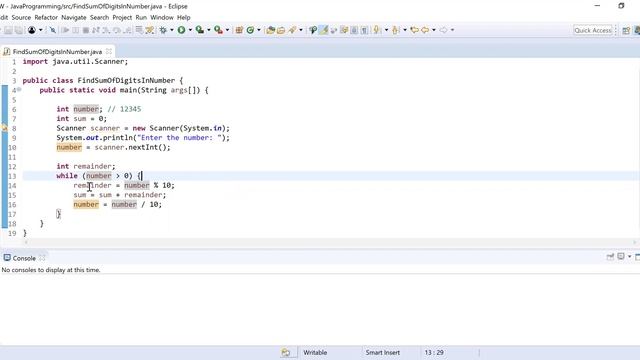Open the Search icon dropdown arrow
The width and height of the screenshot is (640, 360).
301,30
